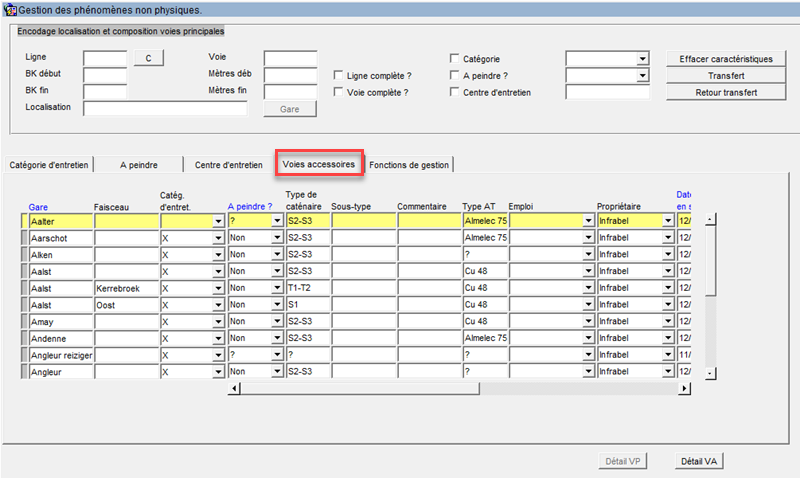Click the Voie input field
The height and width of the screenshot is (478, 800).
click(x=291, y=58)
